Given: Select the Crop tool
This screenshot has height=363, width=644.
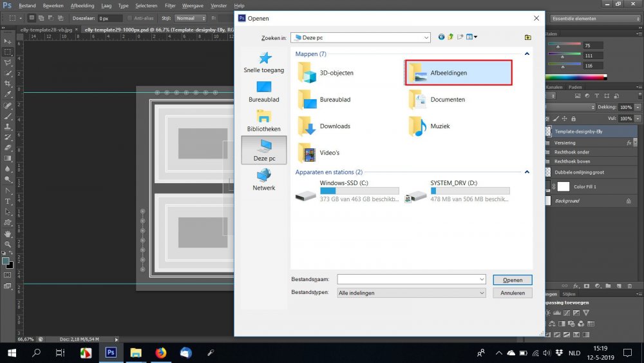Looking at the screenshot, I should point(8,84).
